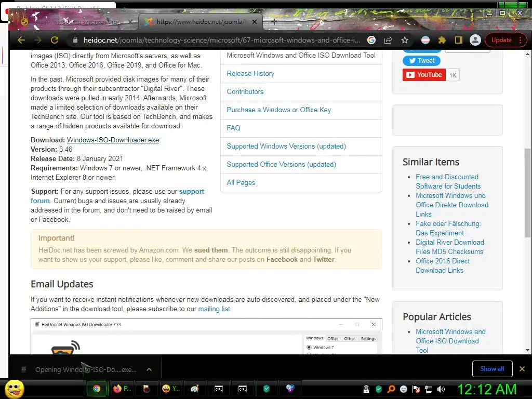Click the ISO Downloader screenshot thumbnail
The width and height of the screenshot is (532, 399).
click(x=206, y=336)
